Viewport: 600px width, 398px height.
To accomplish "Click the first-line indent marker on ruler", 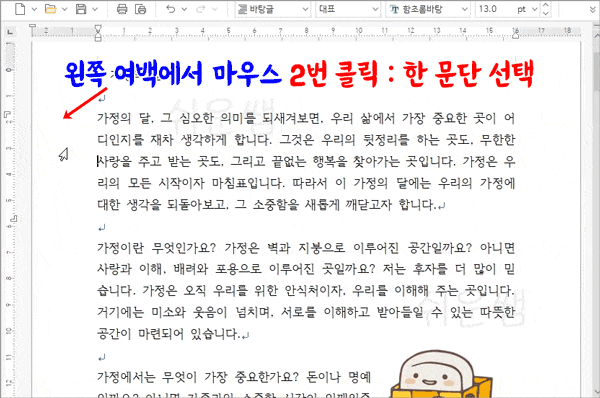I will point(98,28).
